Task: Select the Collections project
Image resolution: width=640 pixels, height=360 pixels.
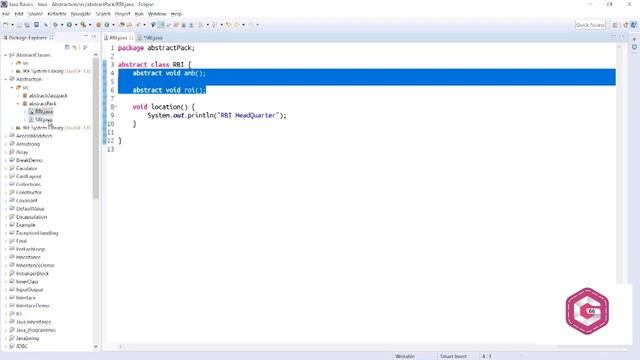Action: point(28,184)
